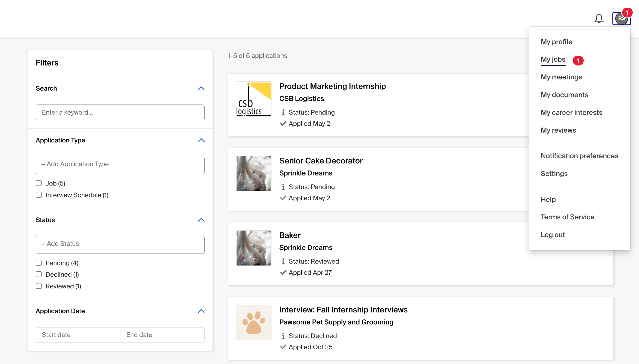Viewport: 639px width, 364px height.
Task: Click the red badge next to My jobs
Action: pyautogui.click(x=578, y=61)
